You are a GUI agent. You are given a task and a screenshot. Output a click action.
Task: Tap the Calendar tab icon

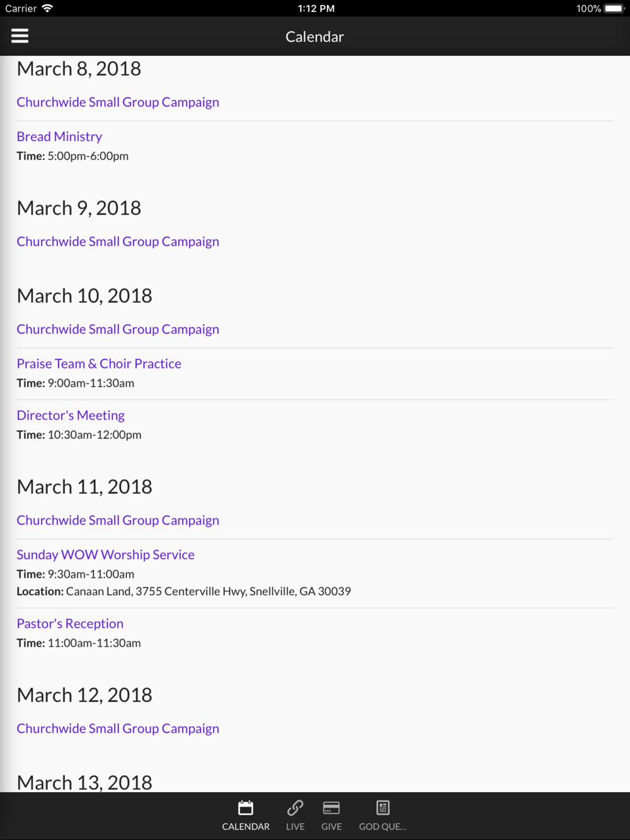tap(246, 807)
